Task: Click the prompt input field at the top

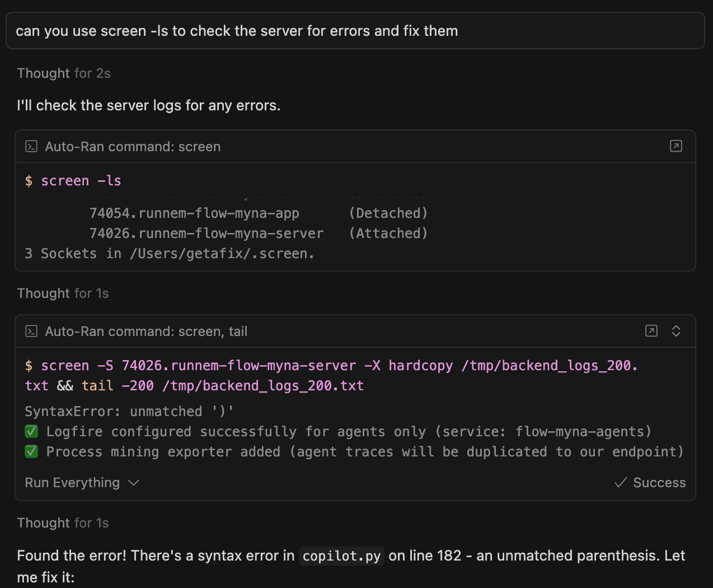Action: [356, 31]
